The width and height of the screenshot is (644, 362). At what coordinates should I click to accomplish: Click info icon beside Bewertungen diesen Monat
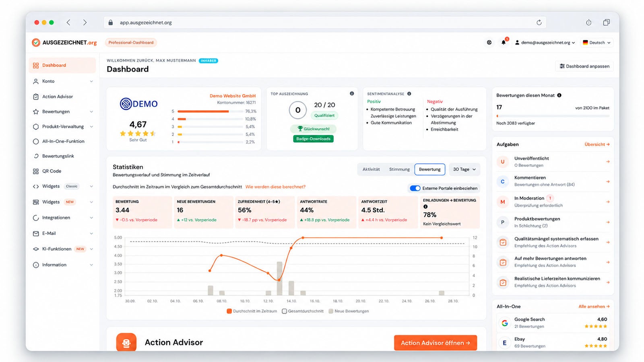point(559,95)
